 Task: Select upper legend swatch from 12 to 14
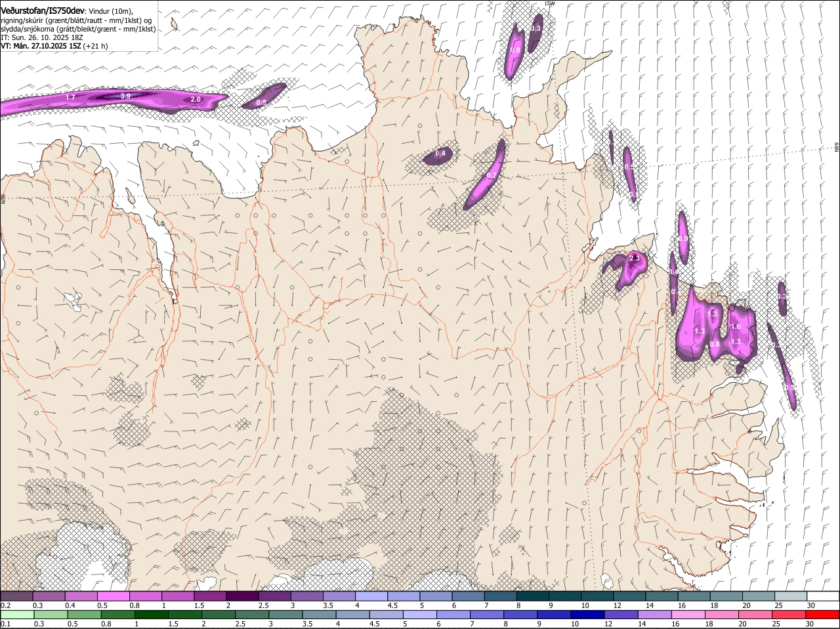(x=629, y=596)
